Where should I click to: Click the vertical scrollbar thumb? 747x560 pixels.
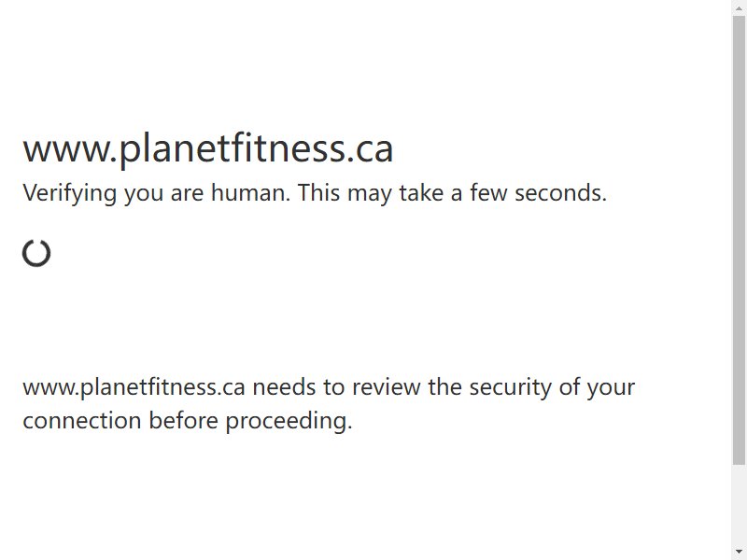[739, 241]
